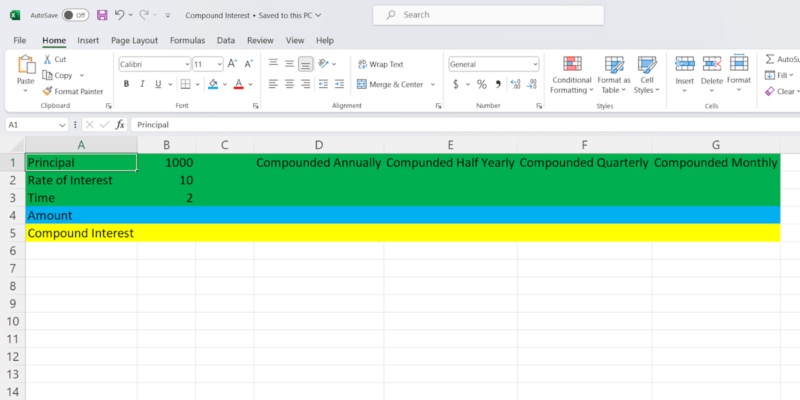Screen dimensions: 800x400
Task: Click the formula bar showing Principal
Action: coord(464,124)
